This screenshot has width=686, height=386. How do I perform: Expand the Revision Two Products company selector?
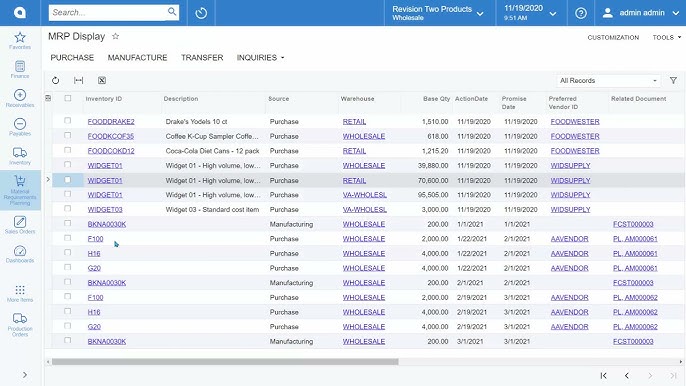pyautogui.click(x=438, y=13)
